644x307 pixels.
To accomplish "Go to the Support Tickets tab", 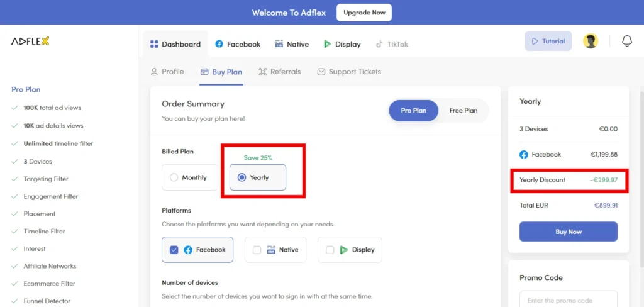I will point(349,72).
